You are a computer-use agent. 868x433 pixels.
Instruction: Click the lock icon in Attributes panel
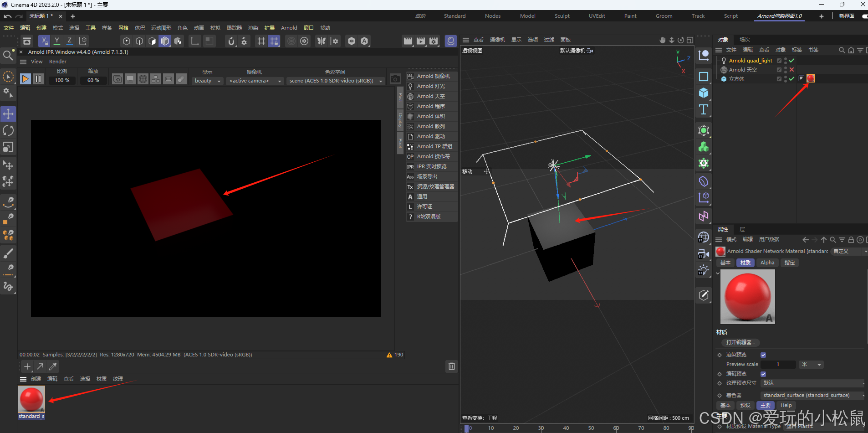[x=851, y=240]
